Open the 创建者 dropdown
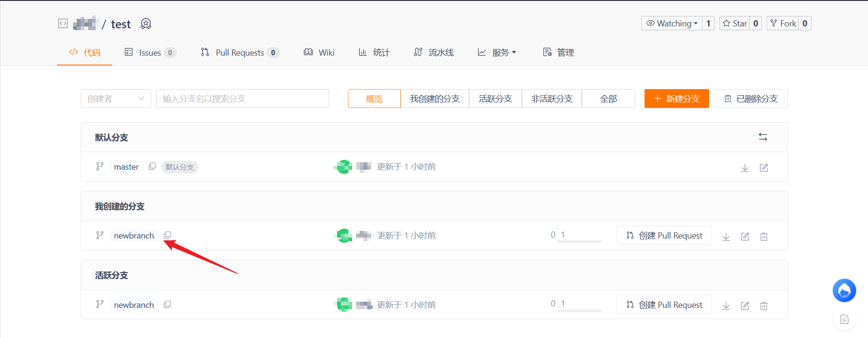This screenshot has height=338, width=868. (116, 99)
